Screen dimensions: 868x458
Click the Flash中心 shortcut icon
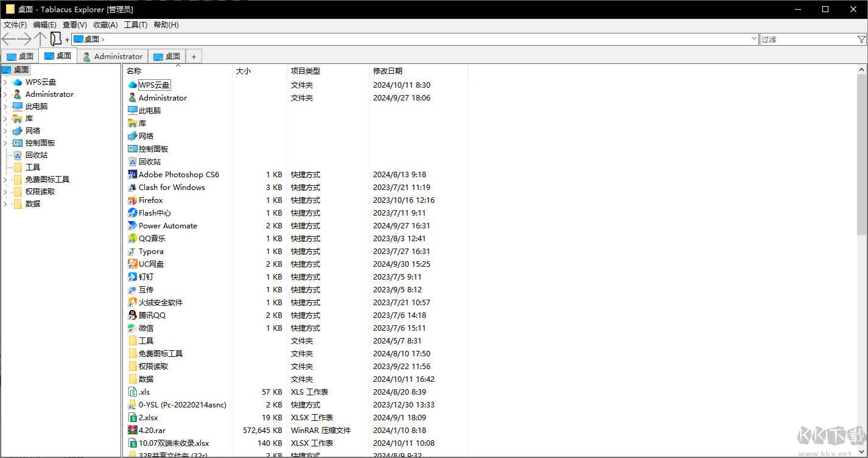pos(133,213)
